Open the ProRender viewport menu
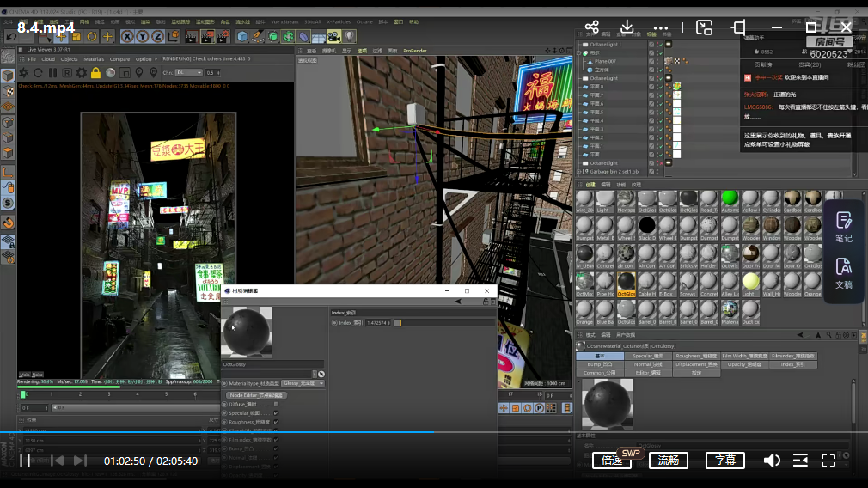Viewport: 868px width, 488px height. (414, 51)
